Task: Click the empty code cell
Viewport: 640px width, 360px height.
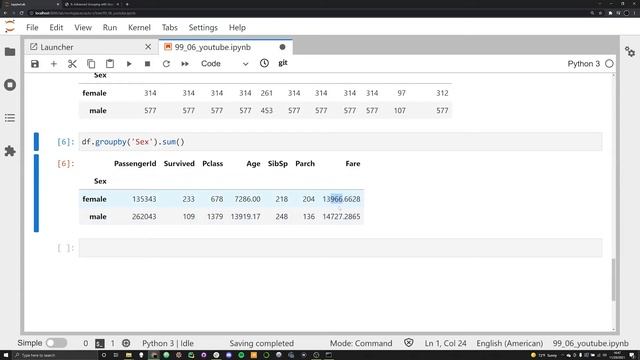Action: (x=340, y=248)
